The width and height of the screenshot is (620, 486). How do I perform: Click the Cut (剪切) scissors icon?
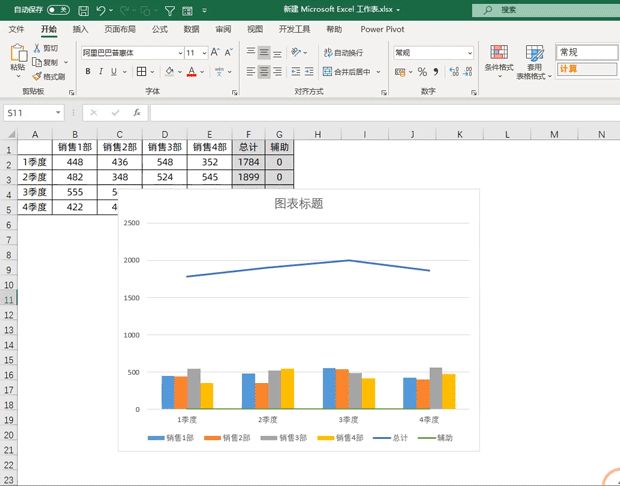tap(37, 48)
